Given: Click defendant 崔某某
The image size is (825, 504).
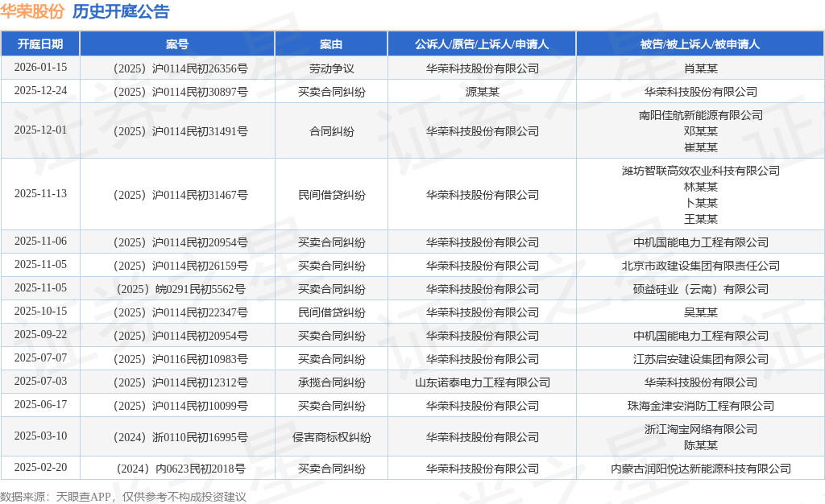Looking at the screenshot, I should coord(700,147).
